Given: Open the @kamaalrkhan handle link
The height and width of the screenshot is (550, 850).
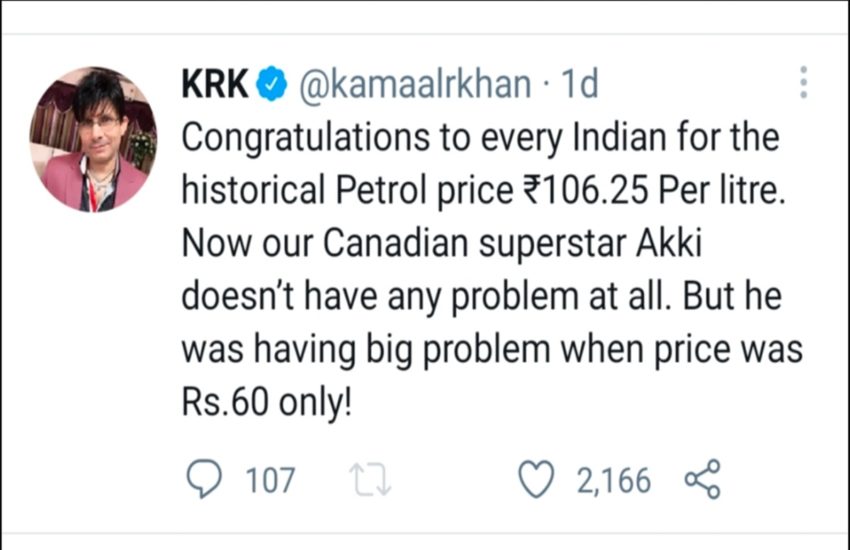Looking at the screenshot, I should click(415, 85).
